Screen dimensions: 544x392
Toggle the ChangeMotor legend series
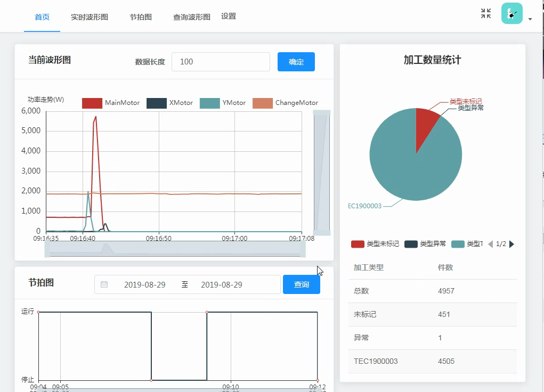click(x=285, y=103)
